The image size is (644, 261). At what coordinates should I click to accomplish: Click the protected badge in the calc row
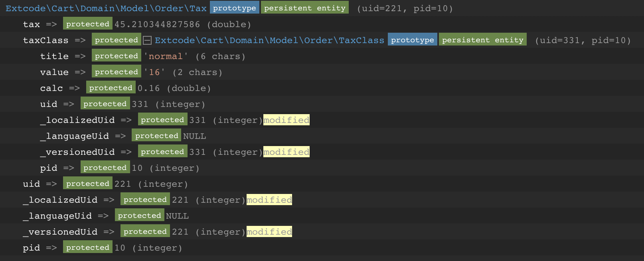(111, 87)
